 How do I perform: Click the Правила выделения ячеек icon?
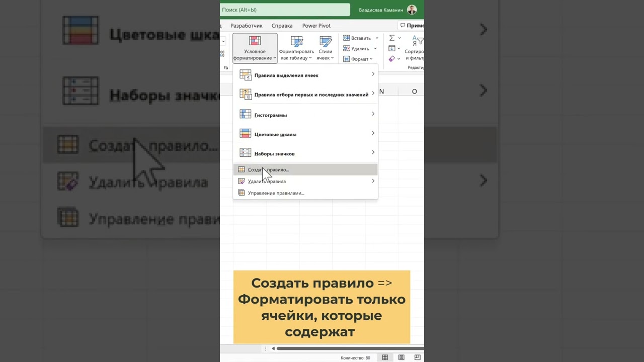(246, 75)
